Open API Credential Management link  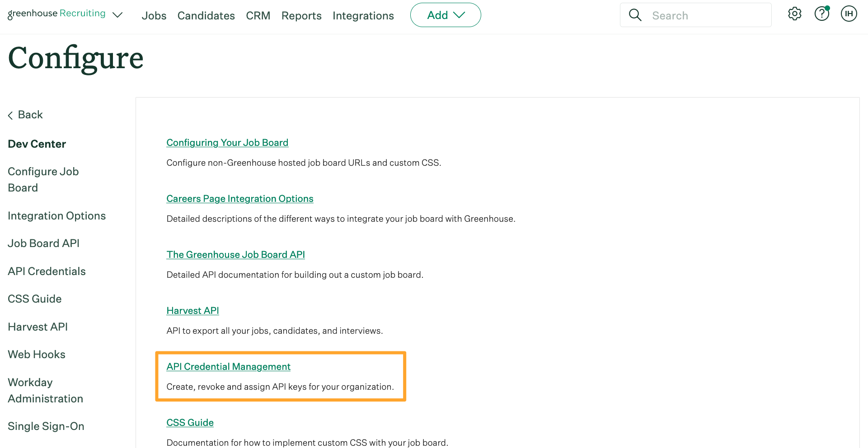tap(228, 366)
